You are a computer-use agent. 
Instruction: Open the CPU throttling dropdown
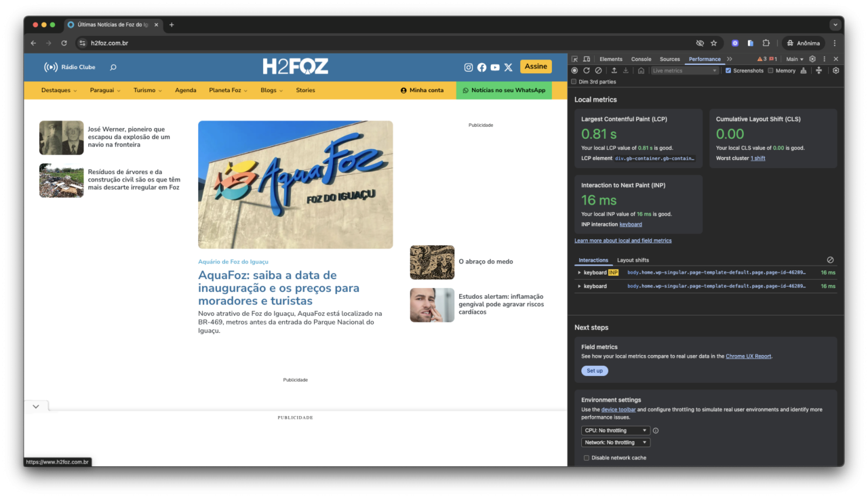615,430
